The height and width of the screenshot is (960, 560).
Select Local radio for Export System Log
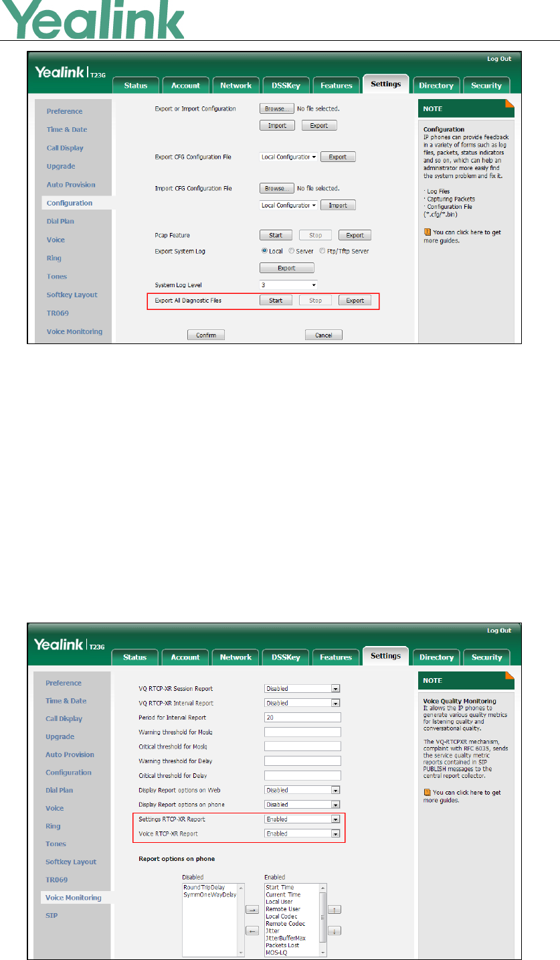click(x=264, y=251)
